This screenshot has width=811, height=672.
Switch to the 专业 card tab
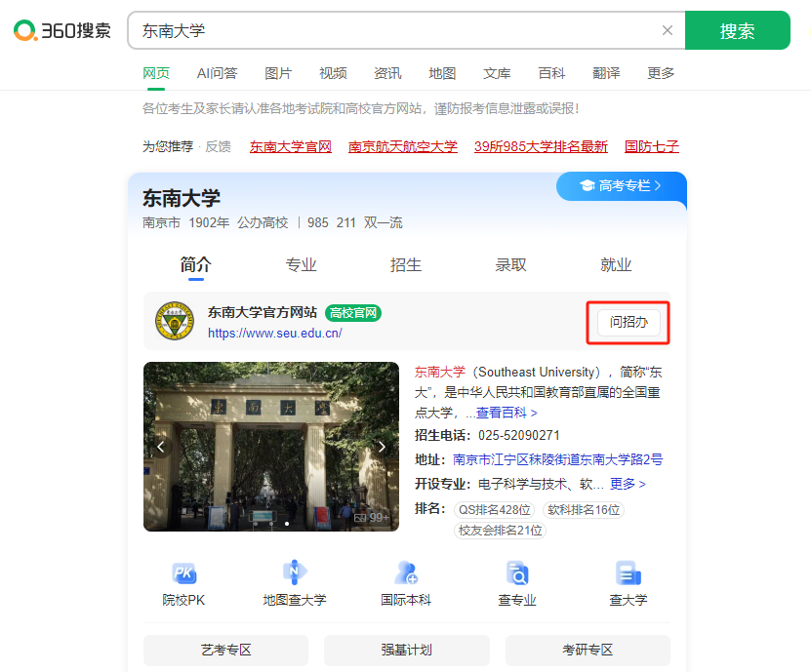point(301,264)
